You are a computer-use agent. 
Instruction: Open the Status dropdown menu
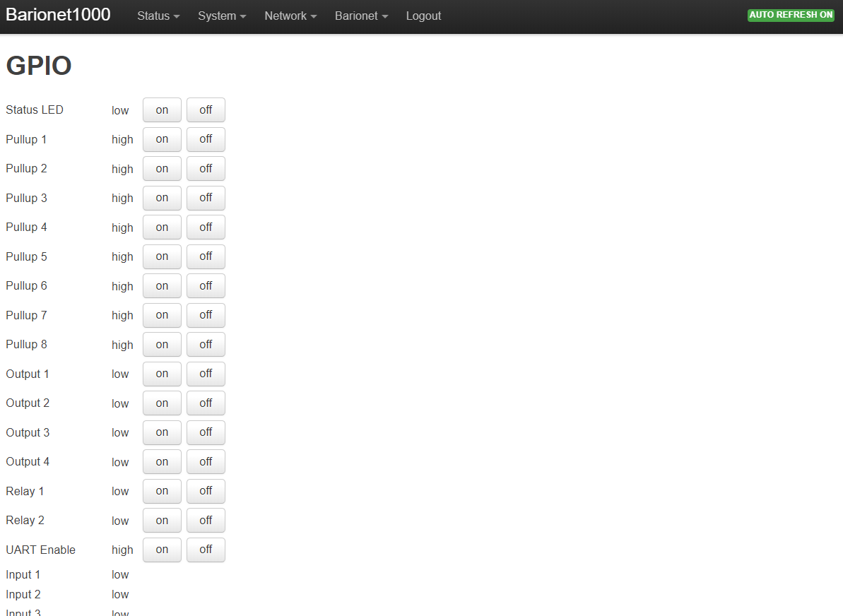(x=158, y=16)
